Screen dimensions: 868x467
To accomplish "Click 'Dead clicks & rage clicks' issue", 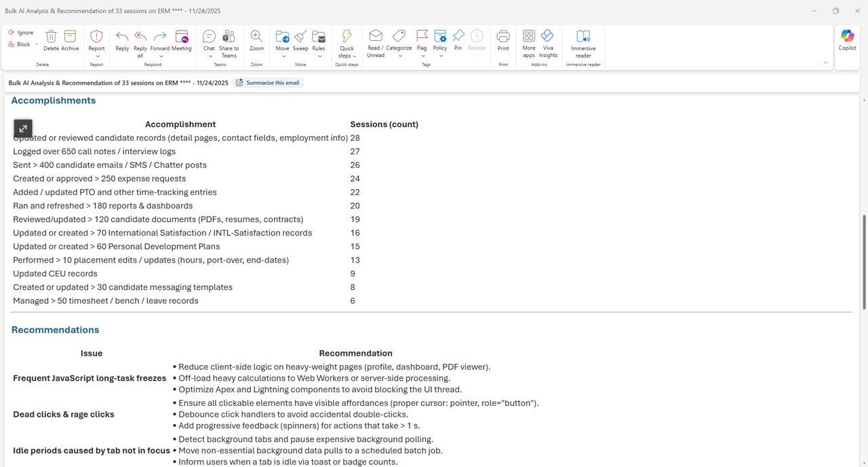I will coord(64,415).
